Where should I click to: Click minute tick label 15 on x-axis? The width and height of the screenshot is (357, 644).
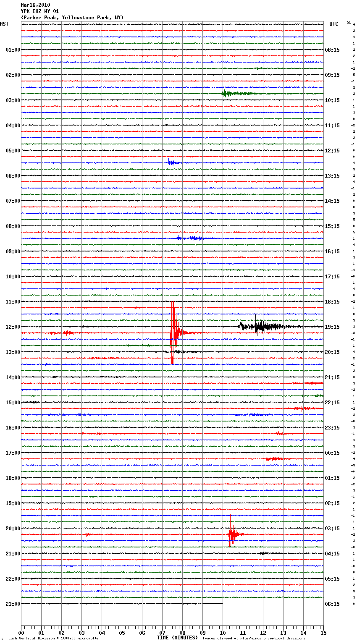tap(323, 633)
